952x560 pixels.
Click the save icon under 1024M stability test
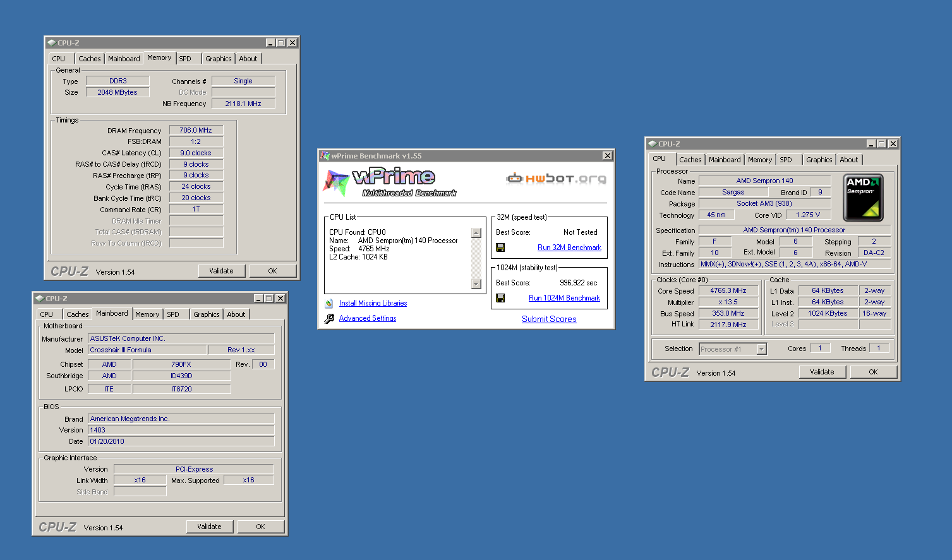point(500,298)
